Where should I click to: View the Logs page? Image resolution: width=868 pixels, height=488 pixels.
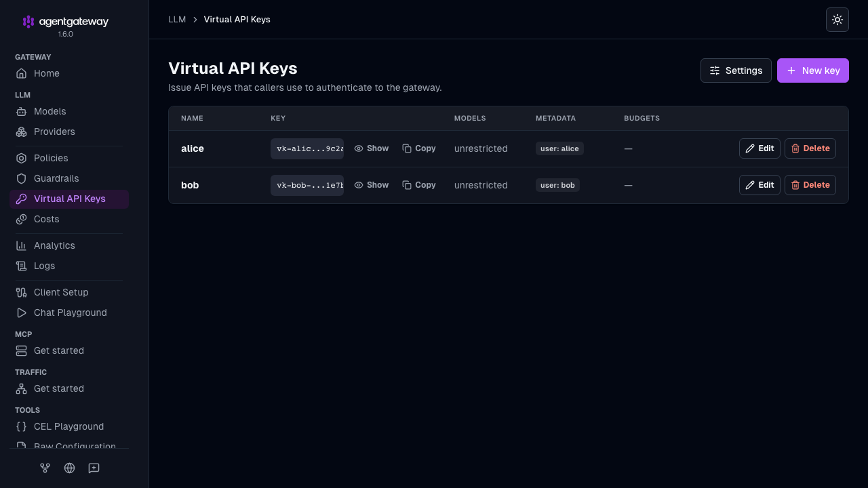[x=69, y=266]
